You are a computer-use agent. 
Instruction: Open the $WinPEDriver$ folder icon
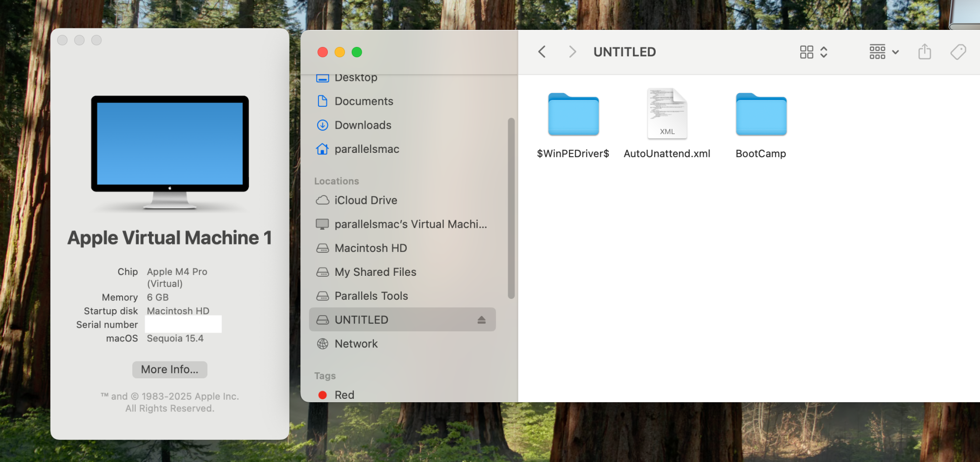(x=573, y=114)
